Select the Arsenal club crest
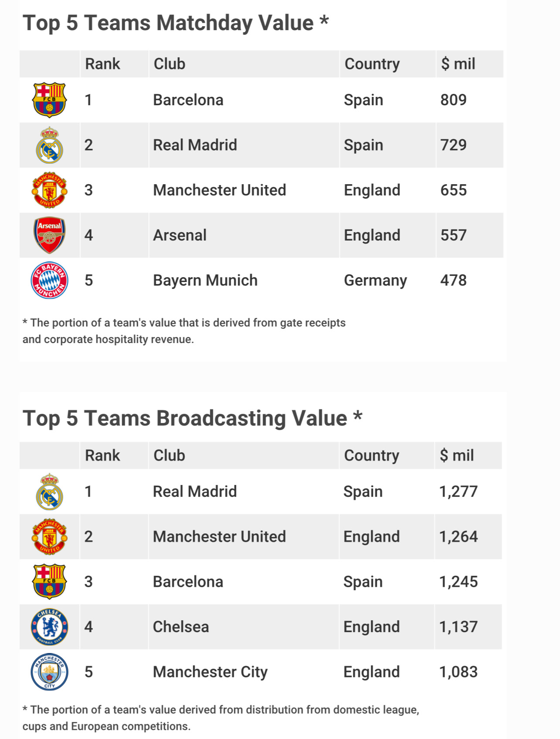560x739 pixels. 49,235
